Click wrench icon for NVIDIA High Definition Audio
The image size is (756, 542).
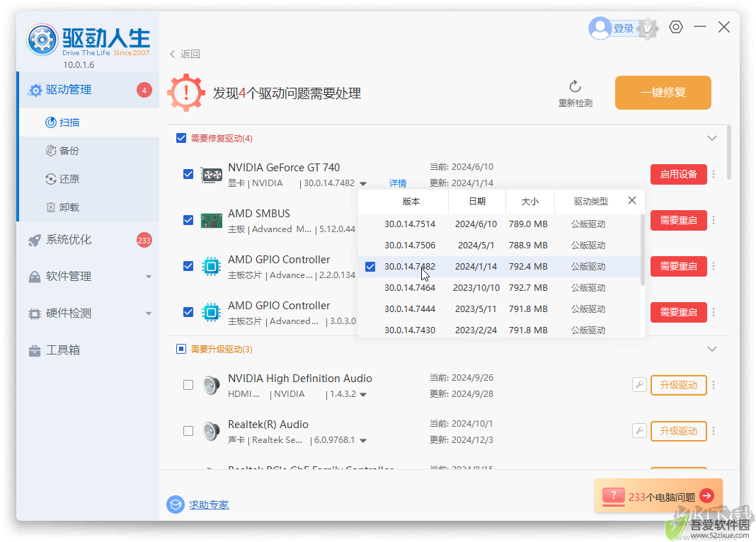(x=639, y=385)
